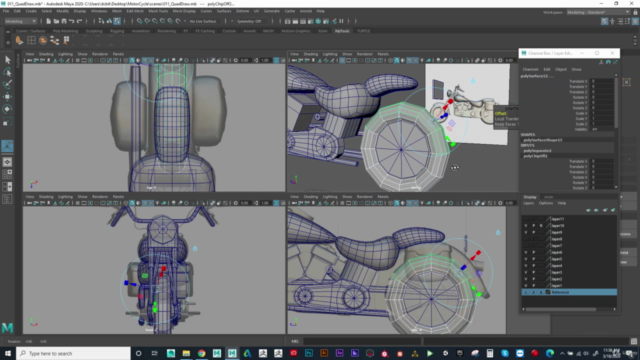Viewport: 640px width, 360px height.
Task: Open the Channels menu in Channel Box
Action: (x=531, y=69)
